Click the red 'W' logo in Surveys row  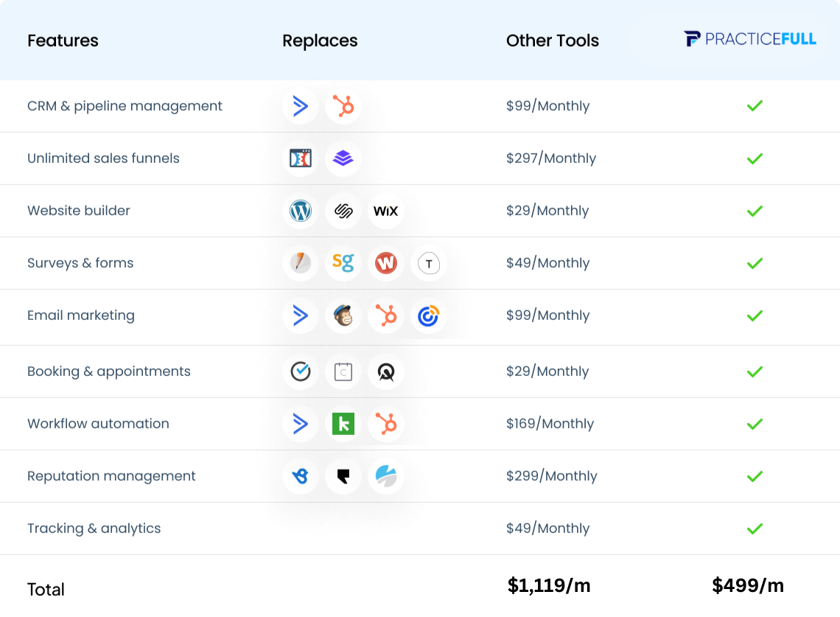(385, 263)
